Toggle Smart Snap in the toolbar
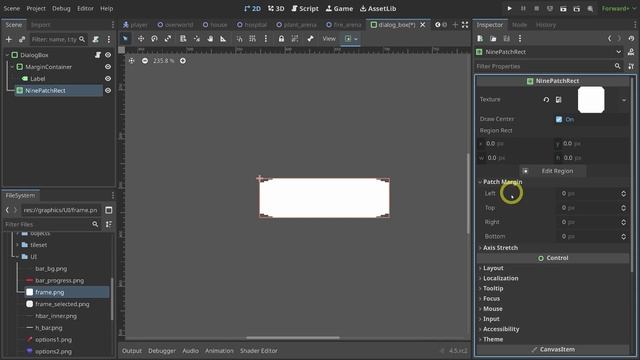 coord(239,38)
